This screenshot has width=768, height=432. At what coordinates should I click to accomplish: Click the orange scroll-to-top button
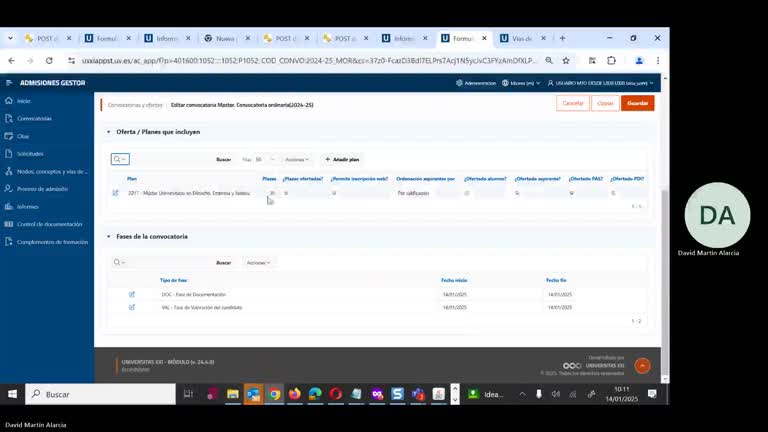[642, 366]
